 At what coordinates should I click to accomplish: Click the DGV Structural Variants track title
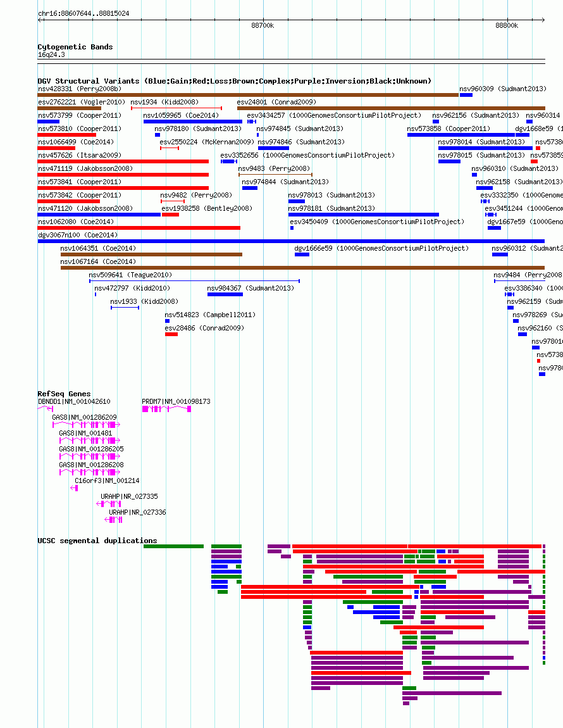(x=235, y=81)
